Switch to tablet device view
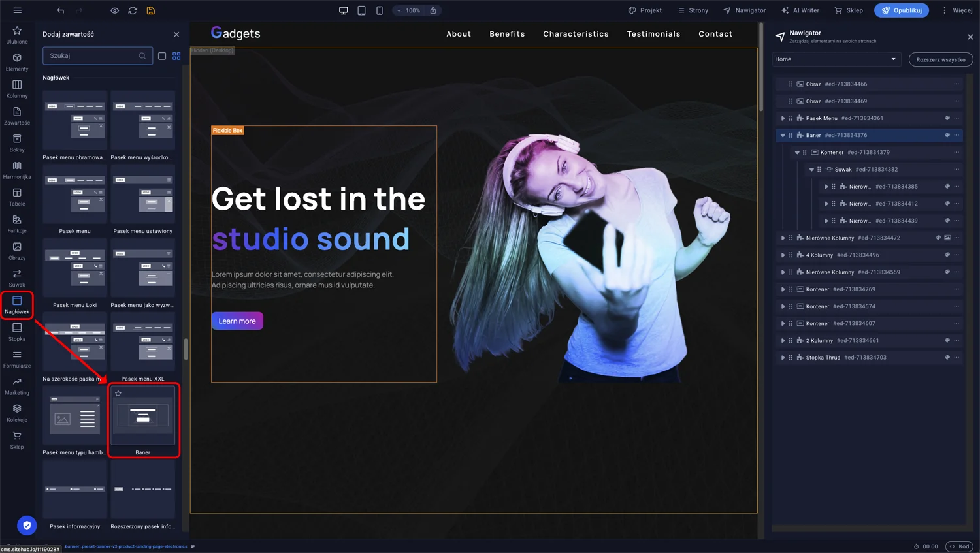The height and width of the screenshot is (553, 980). click(x=361, y=10)
